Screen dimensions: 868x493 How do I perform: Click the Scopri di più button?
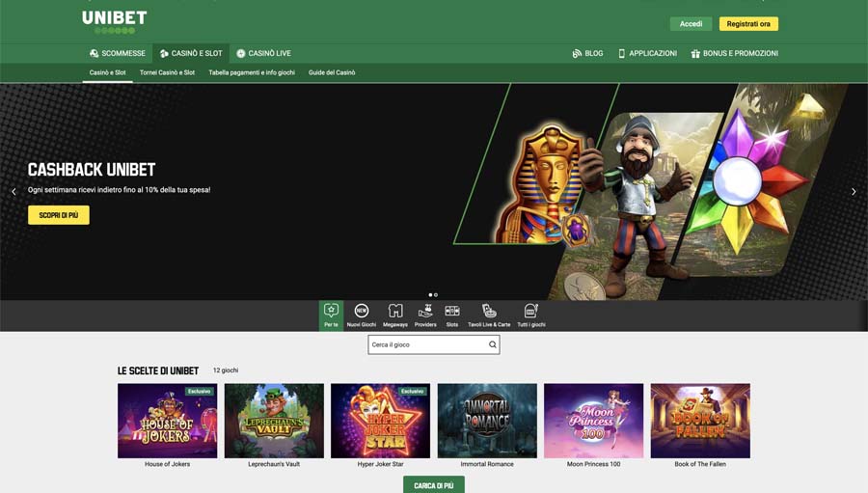(x=59, y=215)
